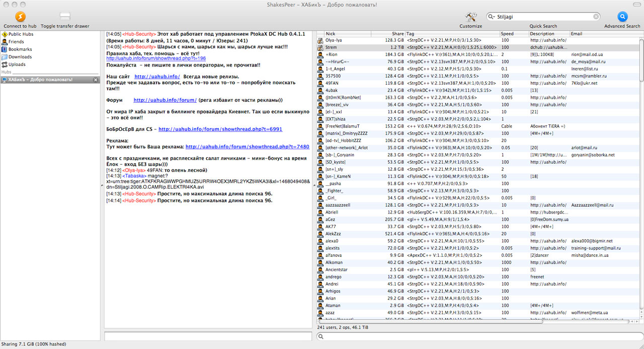Follow the showthread.php?t=6991 link
This screenshot has width=644, height=349.
220,129
